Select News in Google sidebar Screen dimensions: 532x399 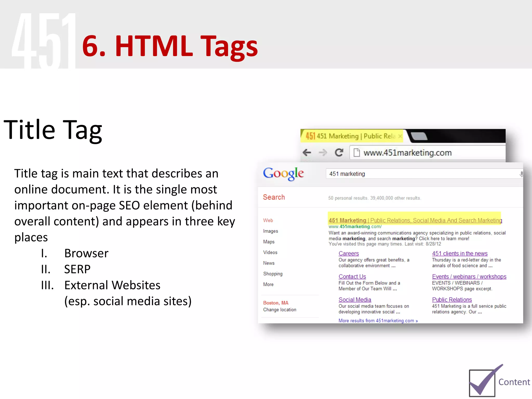[x=269, y=263]
